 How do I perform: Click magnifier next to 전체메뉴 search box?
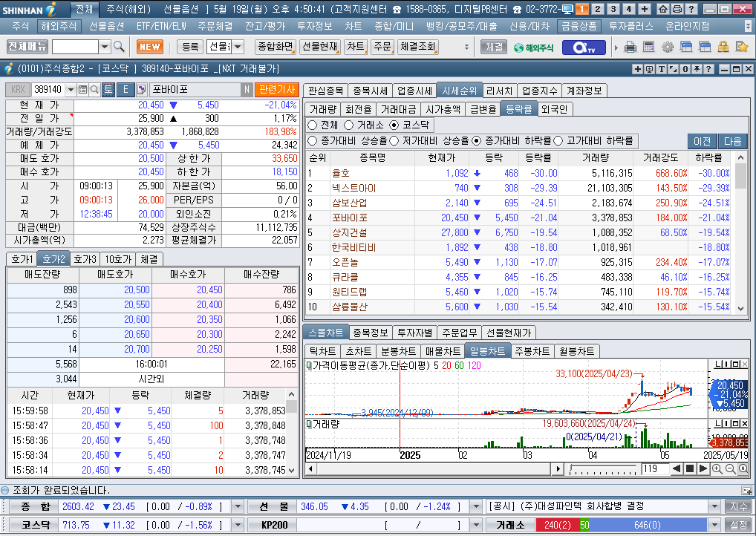pos(119,47)
